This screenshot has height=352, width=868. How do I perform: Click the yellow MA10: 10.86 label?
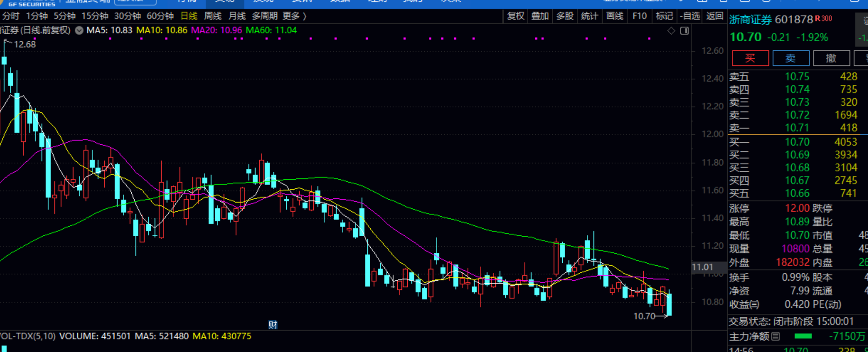pyautogui.click(x=162, y=30)
